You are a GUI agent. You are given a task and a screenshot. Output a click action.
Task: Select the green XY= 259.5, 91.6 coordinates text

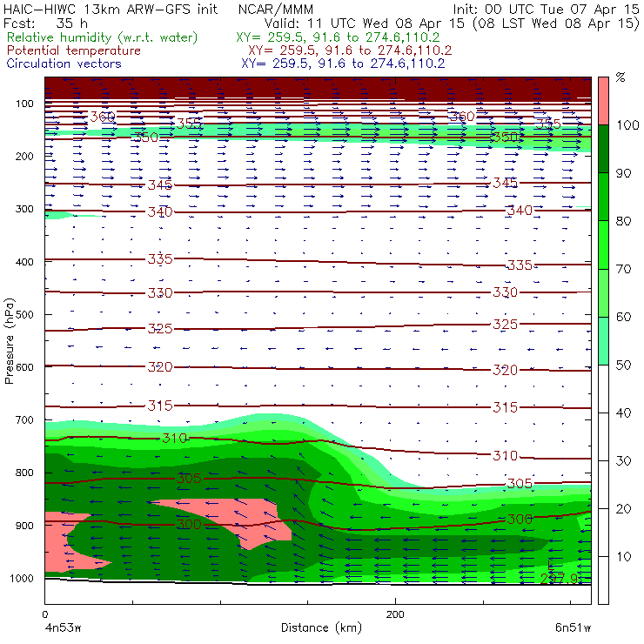tap(338, 37)
